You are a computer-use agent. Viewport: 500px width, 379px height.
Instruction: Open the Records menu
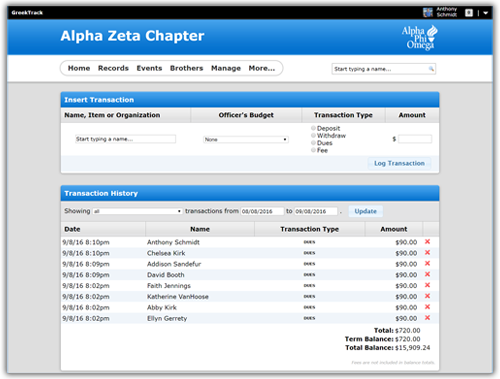[x=113, y=68]
